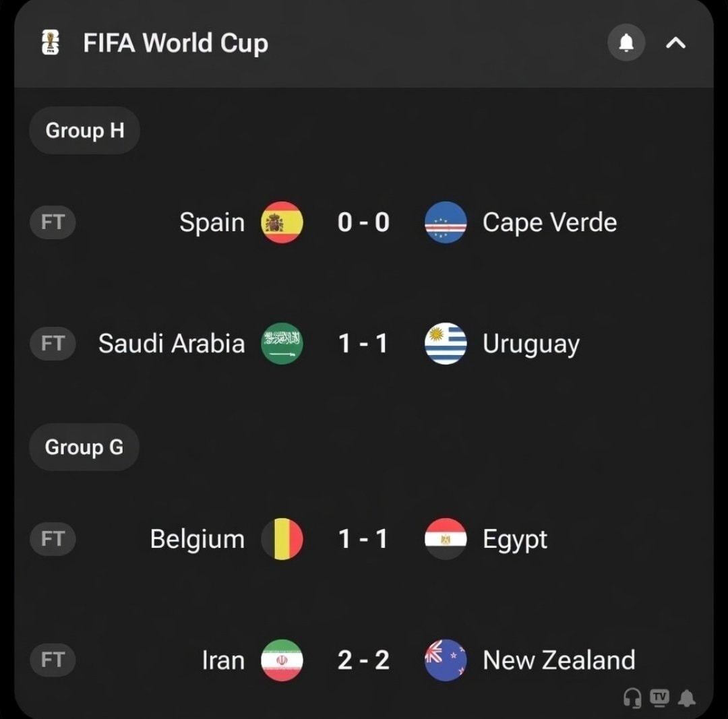Collapse the FIFA World Cup section
This screenshot has width=728, height=719.
[x=675, y=43]
